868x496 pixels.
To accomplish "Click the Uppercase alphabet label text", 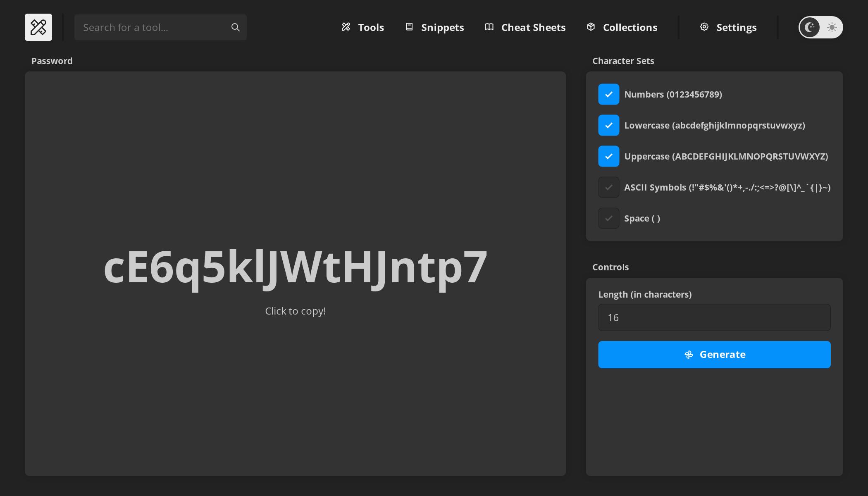I will click(x=726, y=156).
